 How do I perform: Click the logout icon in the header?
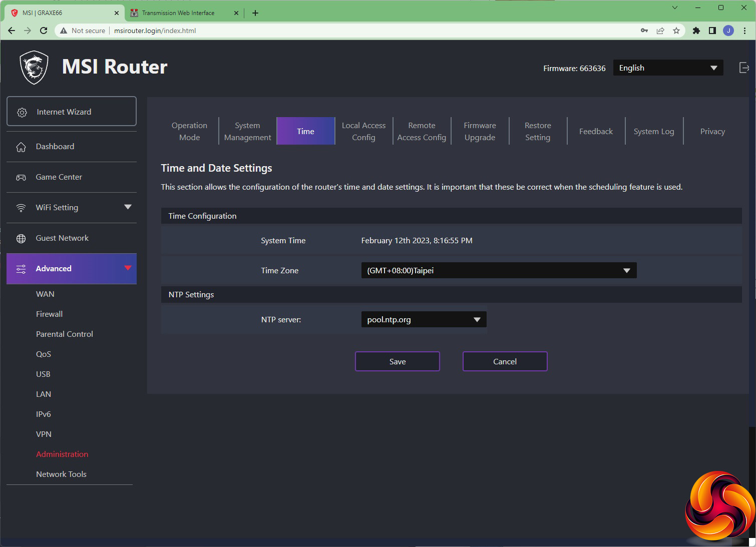pos(744,68)
